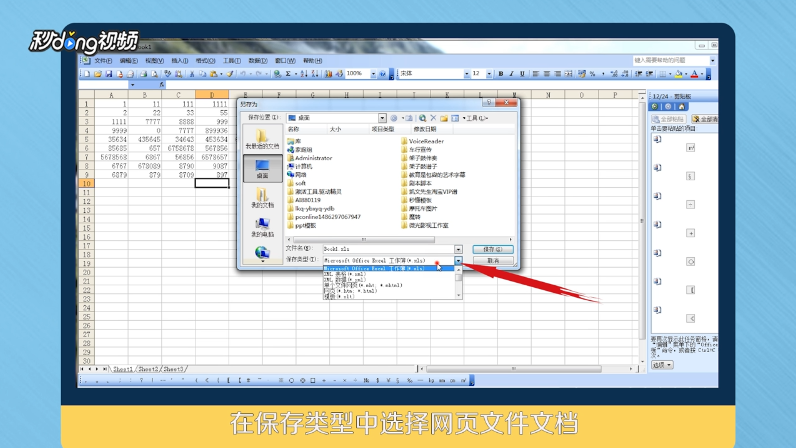Viewport: 796px width, 448px height.
Task: Click the Save floppy disk toolbar icon
Action: coord(108,74)
